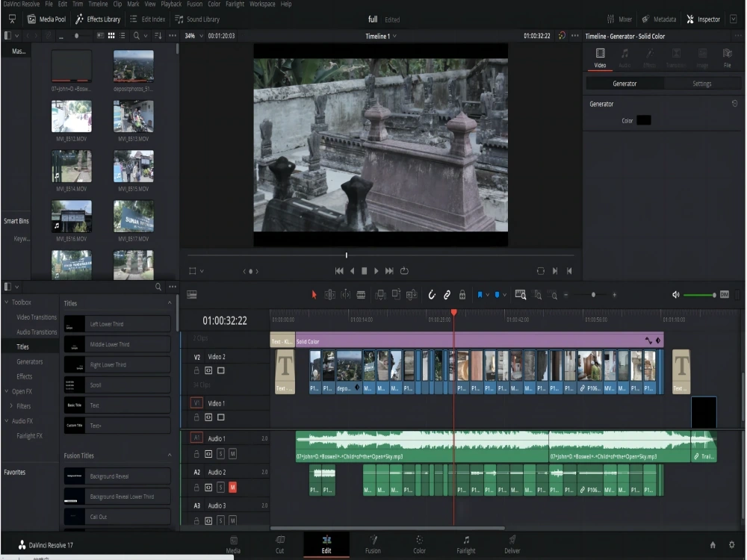Click the speaker mute icon
Image resolution: width=747 pixels, height=560 pixels.
pos(675,295)
